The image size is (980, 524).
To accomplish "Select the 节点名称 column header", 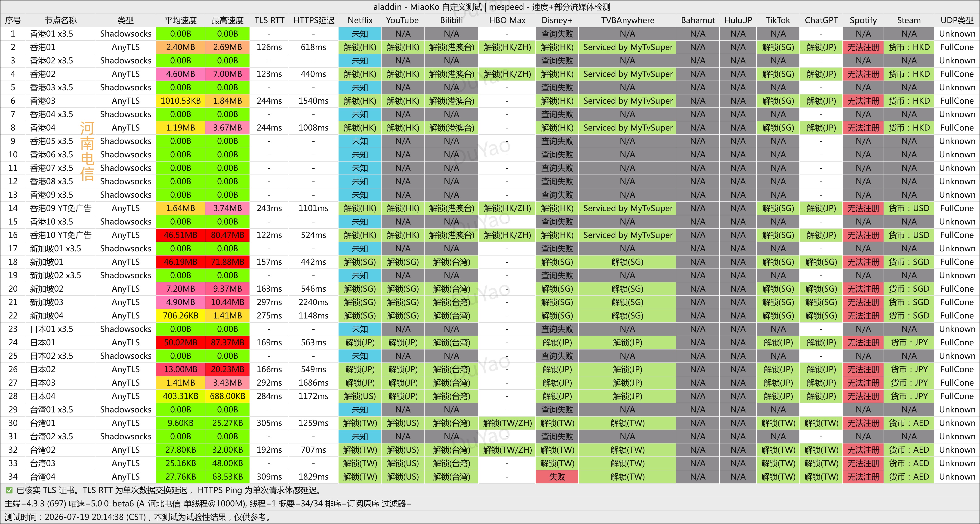I will [x=61, y=21].
